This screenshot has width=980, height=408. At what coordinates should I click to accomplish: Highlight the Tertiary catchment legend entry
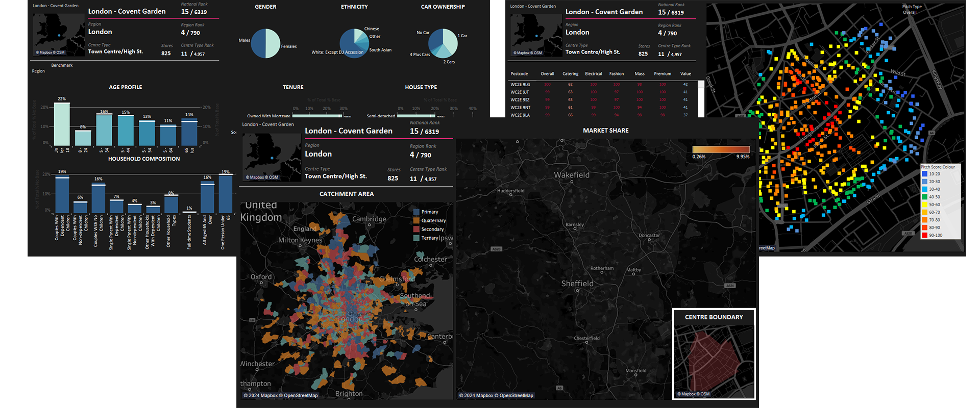[426, 238]
